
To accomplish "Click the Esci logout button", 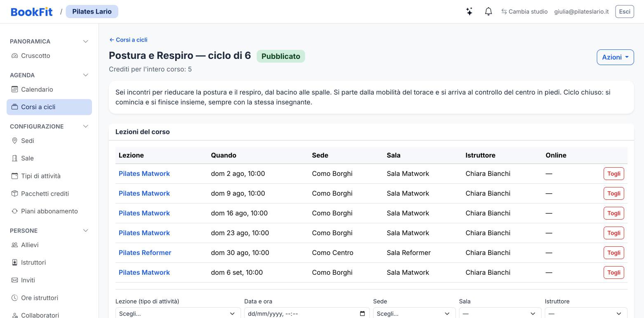I will (x=625, y=12).
